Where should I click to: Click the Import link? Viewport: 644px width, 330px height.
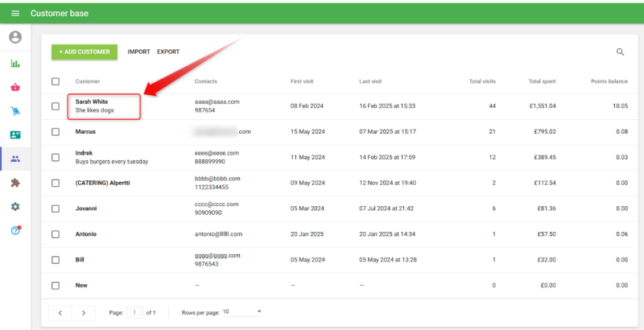[138, 52]
